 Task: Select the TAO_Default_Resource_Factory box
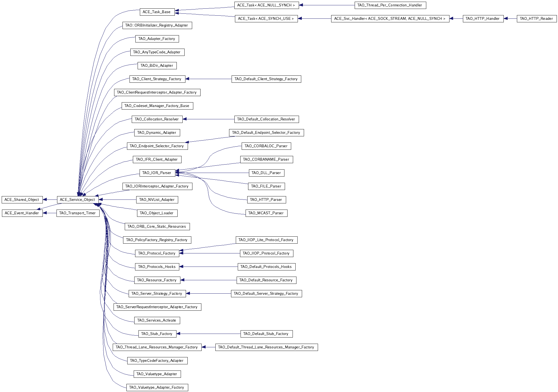266,280
